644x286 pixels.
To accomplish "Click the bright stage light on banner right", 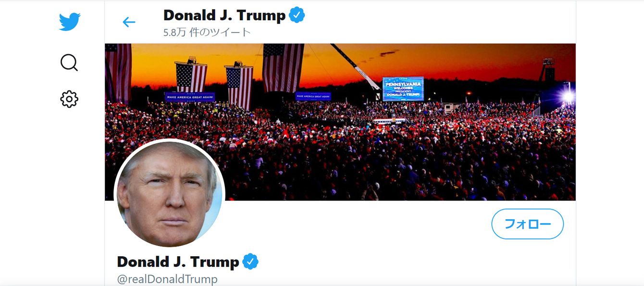I will (568, 96).
